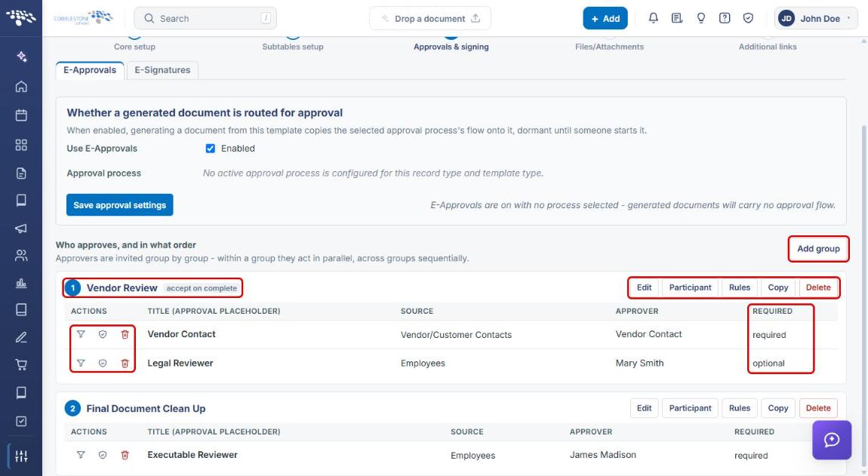This screenshot has width=868, height=476.
Task: Open the shopping cart icon in sidebar
Action: pyautogui.click(x=21, y=364)
